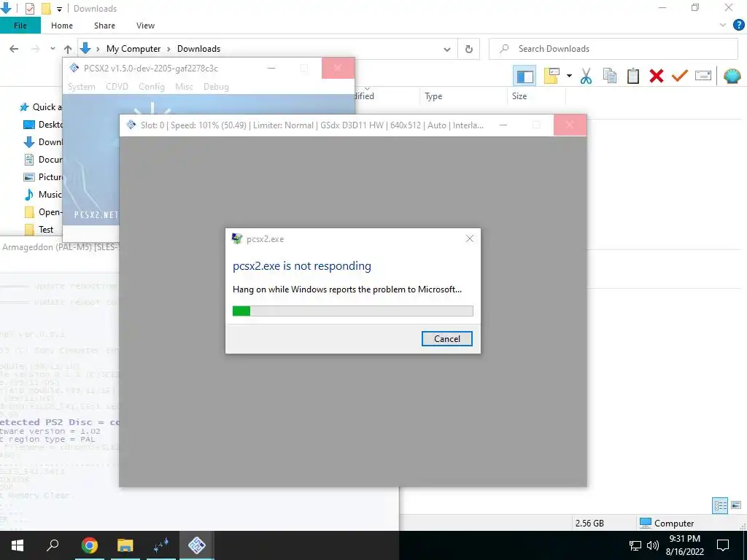The image size is (747, 560).
Task: Click the error report progress bar
Action: pos(352,311)
